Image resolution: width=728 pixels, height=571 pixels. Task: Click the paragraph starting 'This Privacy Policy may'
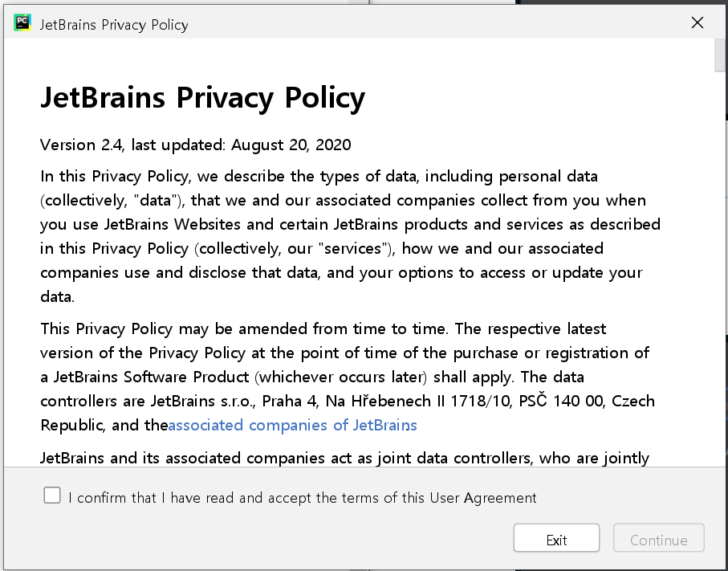(345, 377)
